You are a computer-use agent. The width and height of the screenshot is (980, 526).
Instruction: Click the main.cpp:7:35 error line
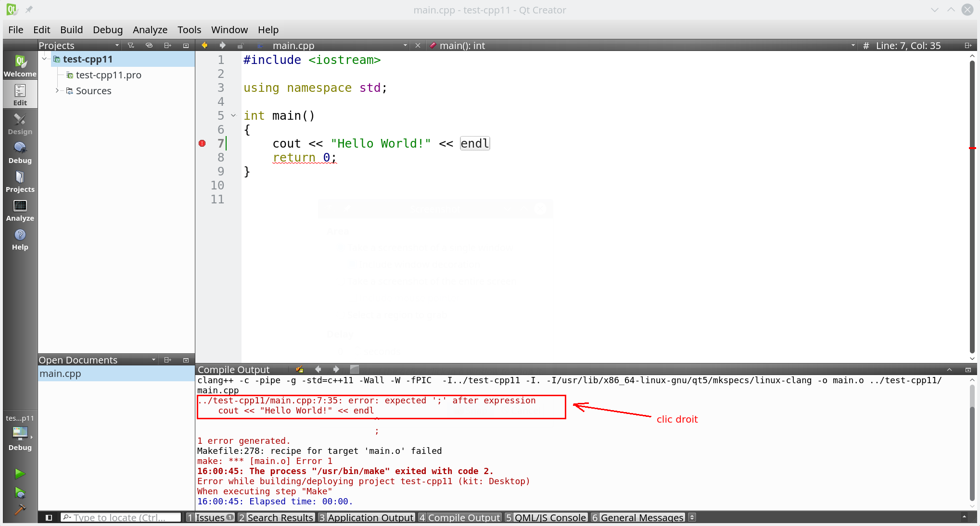pyautogui.click(x=367, y=401)
